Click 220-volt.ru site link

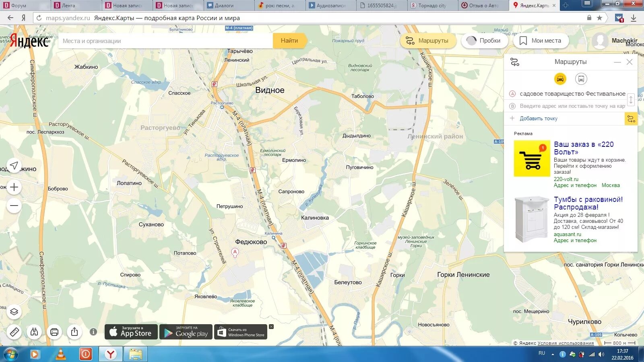click(566, 179)
